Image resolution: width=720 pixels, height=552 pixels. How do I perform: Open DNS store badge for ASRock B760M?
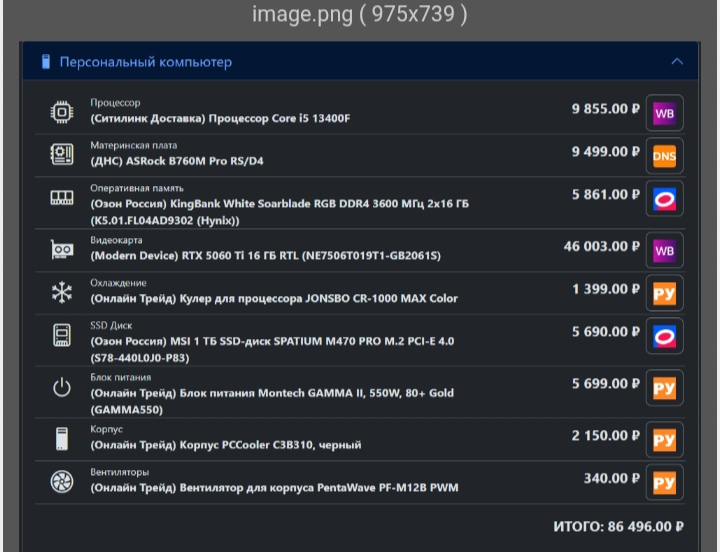[664, 156]
